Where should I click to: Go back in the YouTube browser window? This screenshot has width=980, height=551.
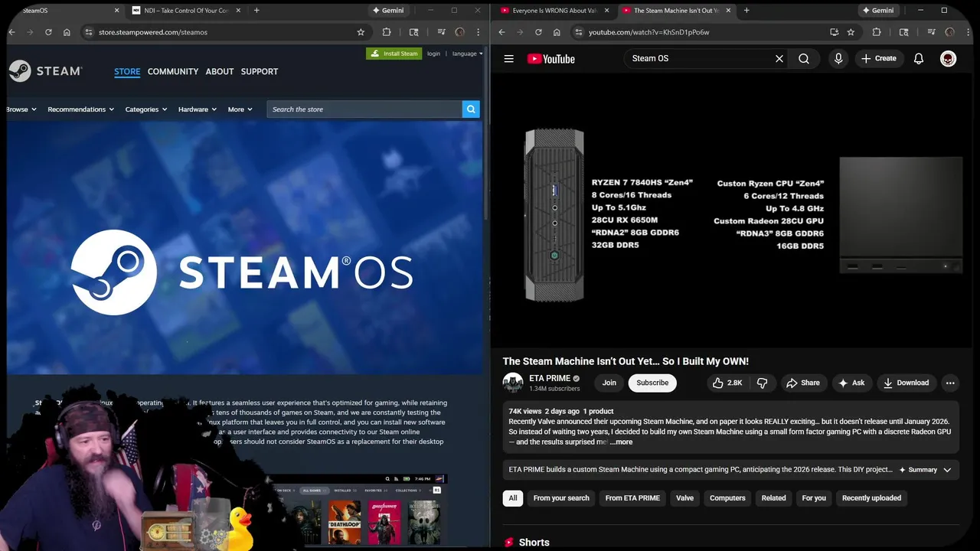pos(501,32)
